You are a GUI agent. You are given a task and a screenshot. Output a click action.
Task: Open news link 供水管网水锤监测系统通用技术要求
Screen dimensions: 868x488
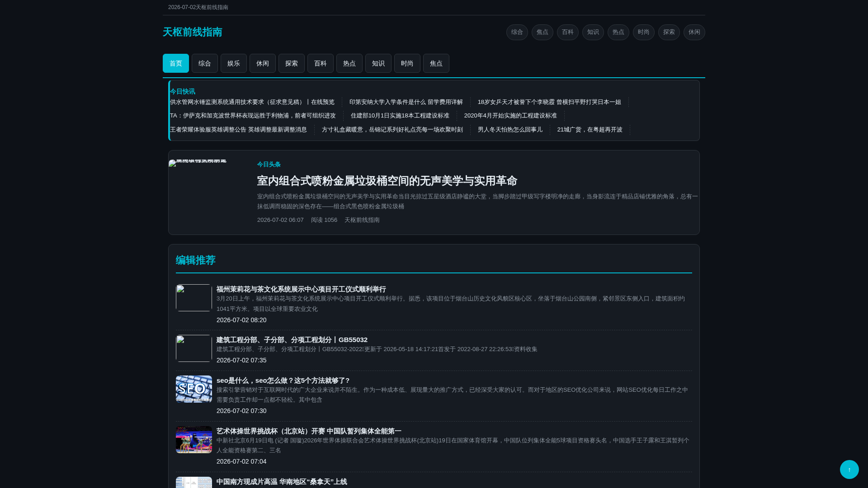pyautogui.click(x=252, y=102)
